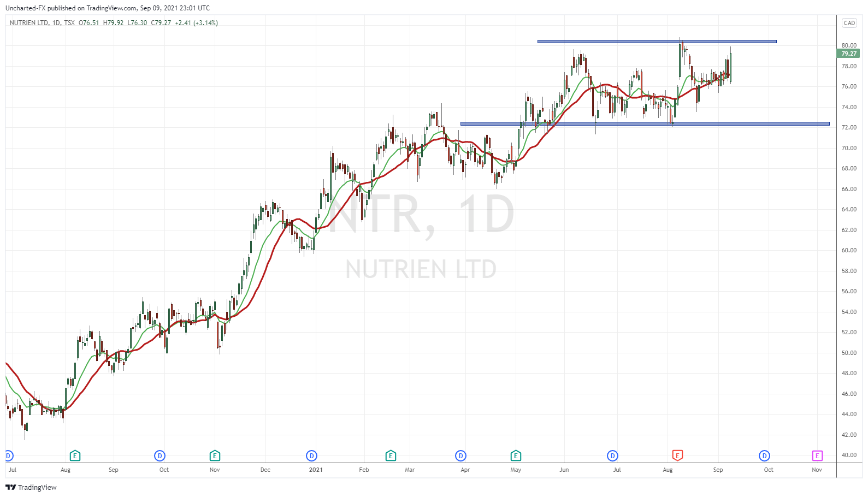Click the NUTRIEN LTD symbol title

click(29, 23)
